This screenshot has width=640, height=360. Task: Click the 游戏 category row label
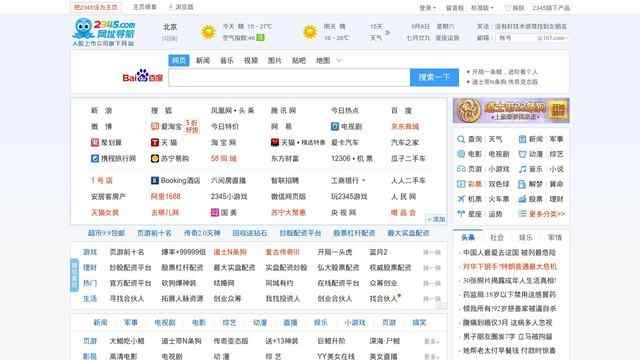(x=90, y=252)
